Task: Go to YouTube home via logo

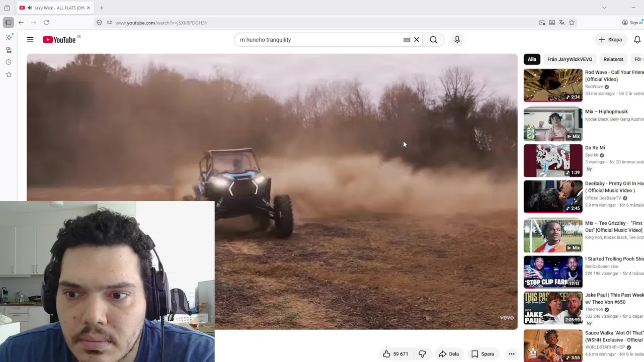Action: point(59,40)
